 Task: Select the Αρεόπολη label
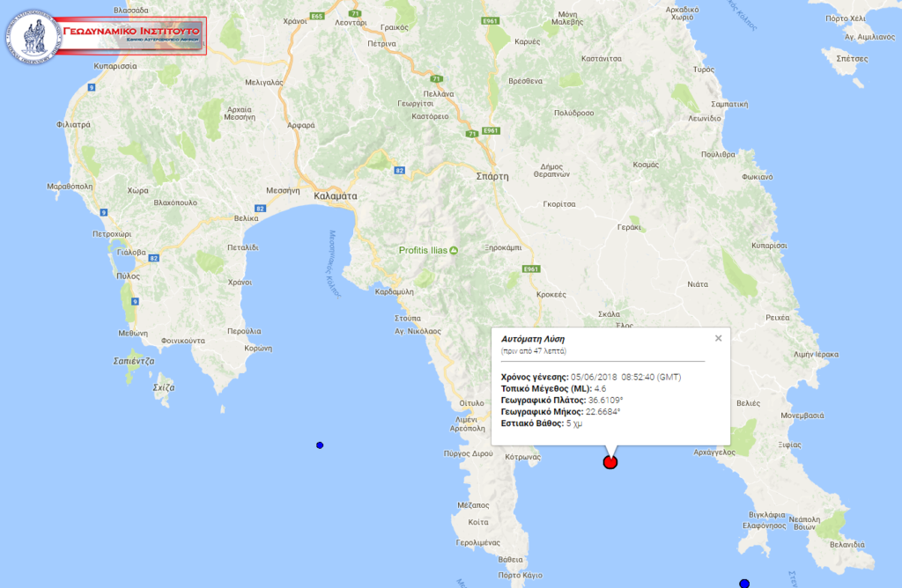coord(468,428)
